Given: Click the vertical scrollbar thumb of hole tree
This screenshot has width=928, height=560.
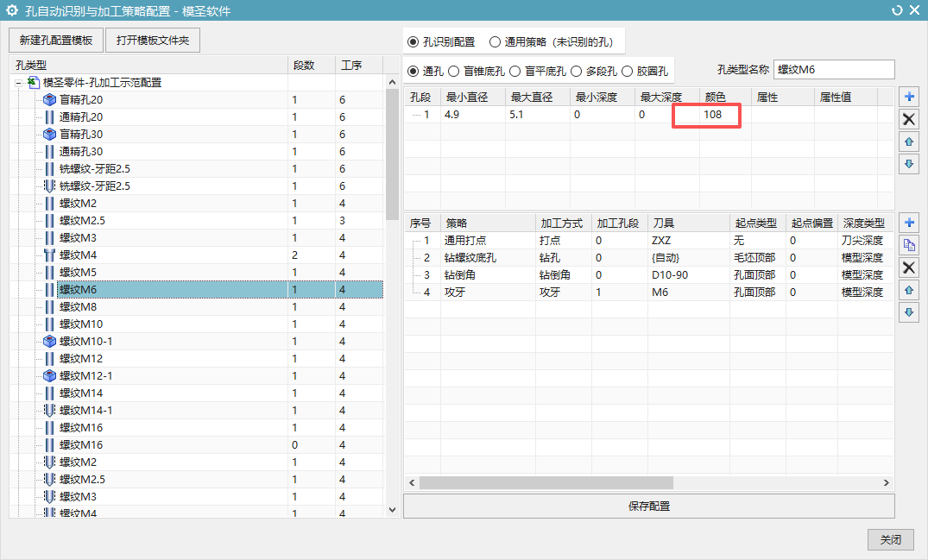Looking at the screenshot, I should coord(393,154).
